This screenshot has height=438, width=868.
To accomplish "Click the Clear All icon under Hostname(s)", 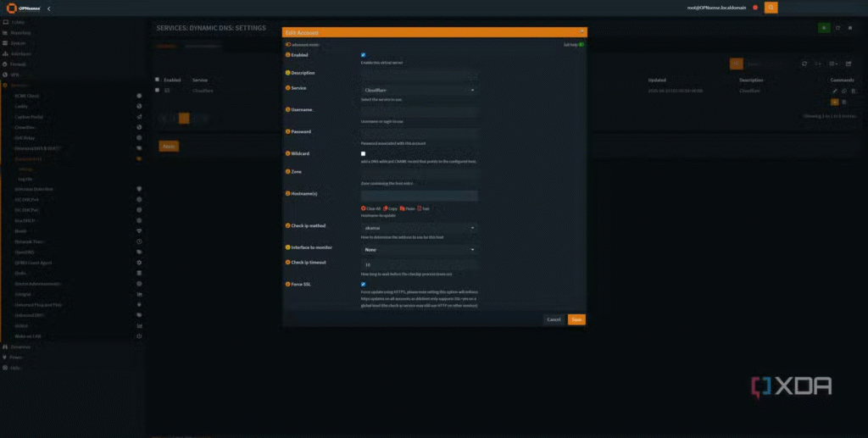I will coord(364,208).
